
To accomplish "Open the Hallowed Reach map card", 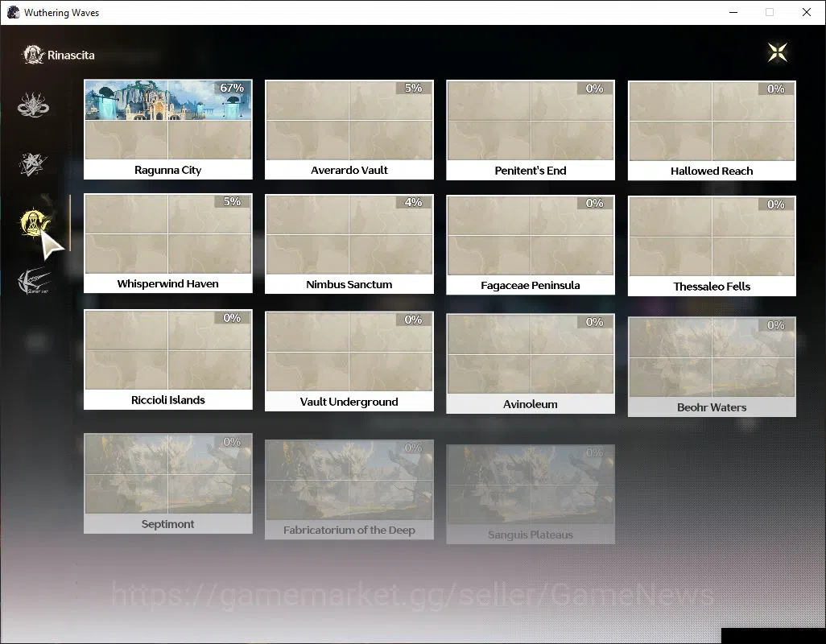I will pyautogui.click(x=712, y=130).
